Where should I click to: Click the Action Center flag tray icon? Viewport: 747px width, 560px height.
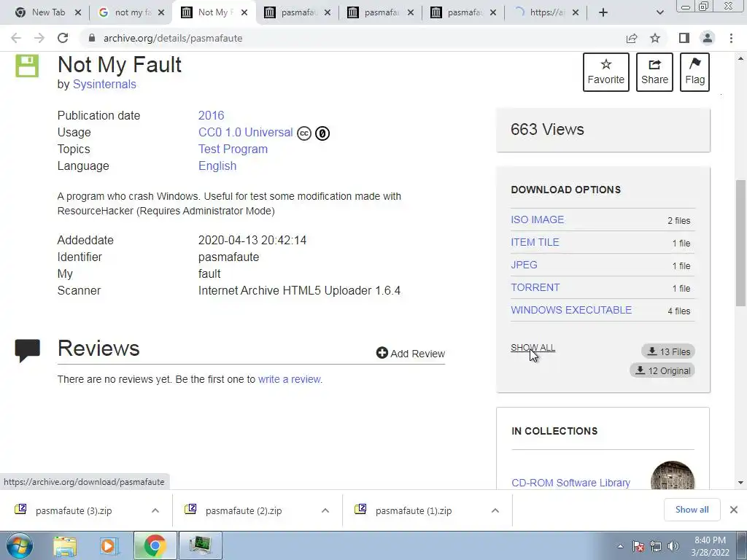[x=638, y=546]
